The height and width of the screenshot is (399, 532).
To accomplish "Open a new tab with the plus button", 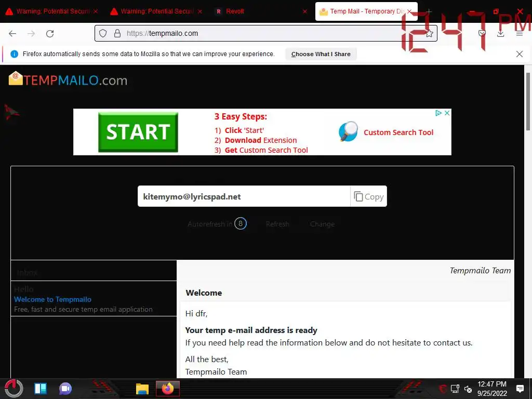I will click(x=429, y=11).
